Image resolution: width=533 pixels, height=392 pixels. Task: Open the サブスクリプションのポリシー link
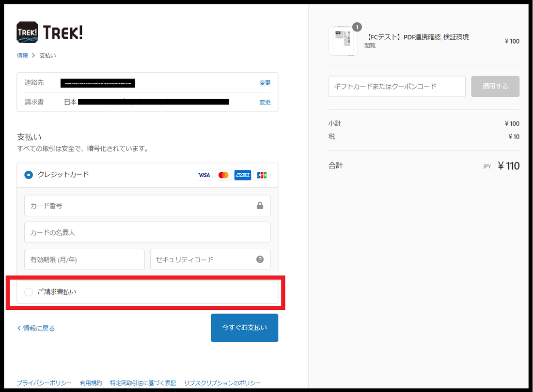pos(222,383)
